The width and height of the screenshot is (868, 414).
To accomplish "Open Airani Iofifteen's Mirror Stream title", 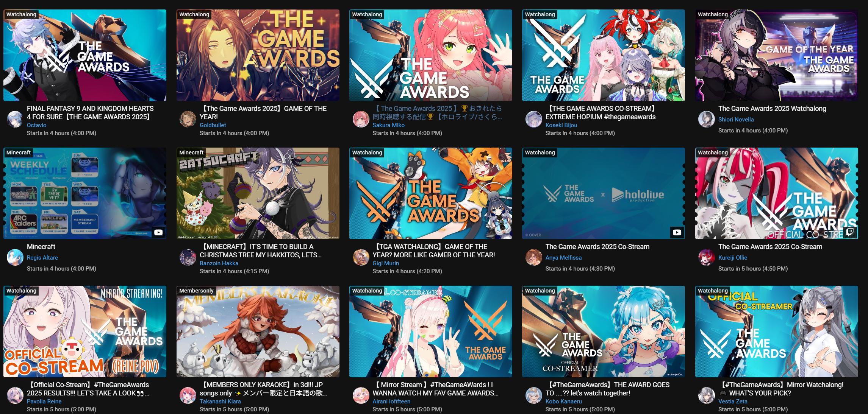I will 436,389.
